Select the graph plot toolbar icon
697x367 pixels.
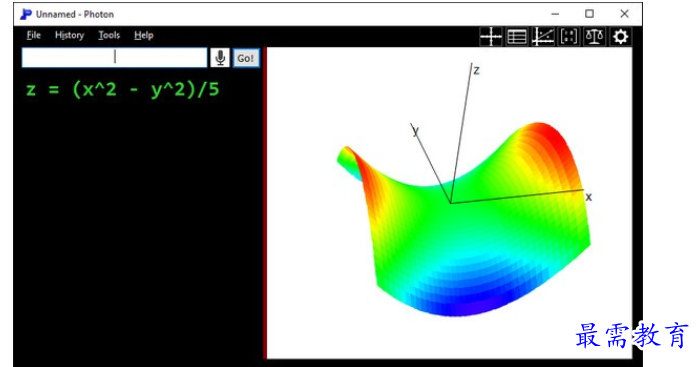(543, 36)
